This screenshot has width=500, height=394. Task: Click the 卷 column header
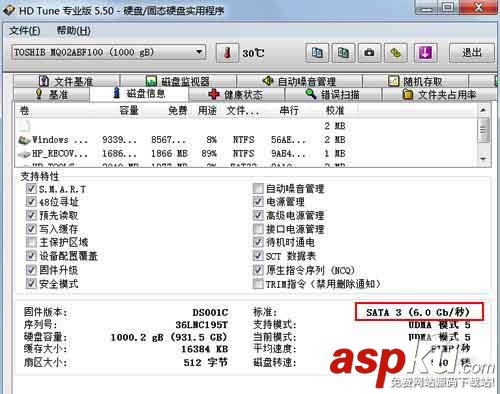[x=24, y=110]
